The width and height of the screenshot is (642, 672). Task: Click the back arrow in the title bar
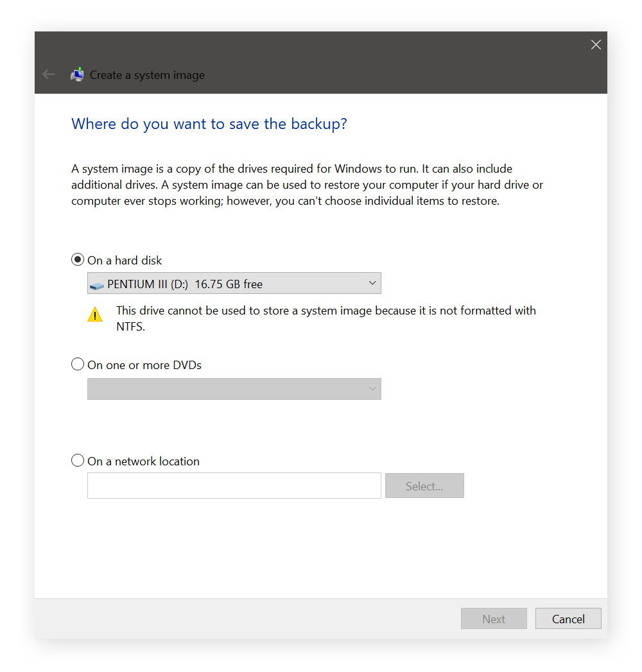48,74
